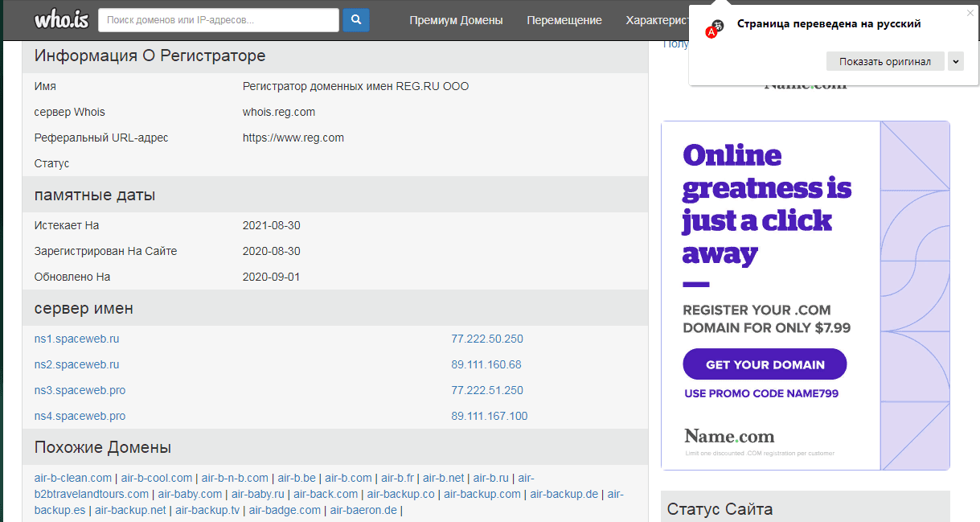Open Премиум Домены menu item
The height and width of the screenshot is (522, 980).
(456, 20)
